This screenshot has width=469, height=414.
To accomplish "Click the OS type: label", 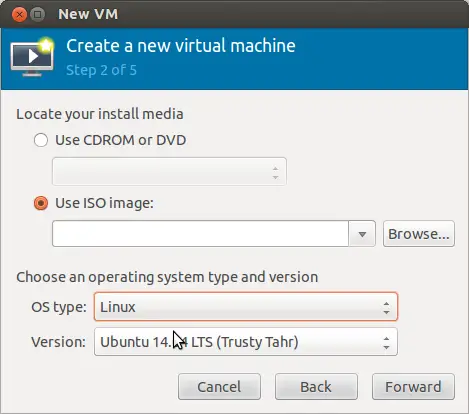I will coord(59,307).
